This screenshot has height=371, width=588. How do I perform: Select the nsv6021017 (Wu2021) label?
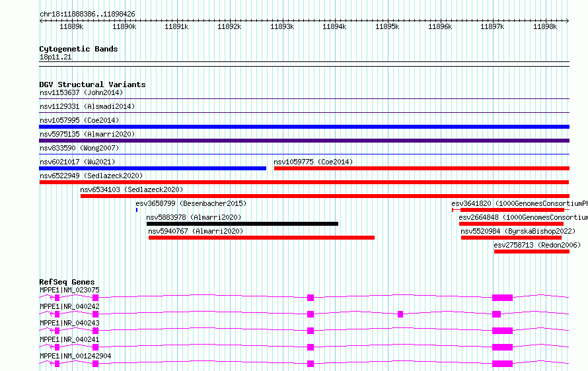coord(77,162)
